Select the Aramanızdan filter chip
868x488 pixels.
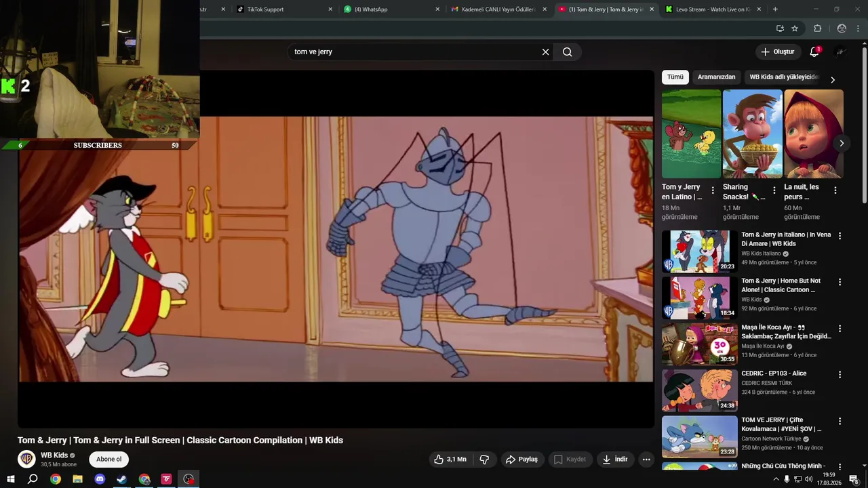716,77
